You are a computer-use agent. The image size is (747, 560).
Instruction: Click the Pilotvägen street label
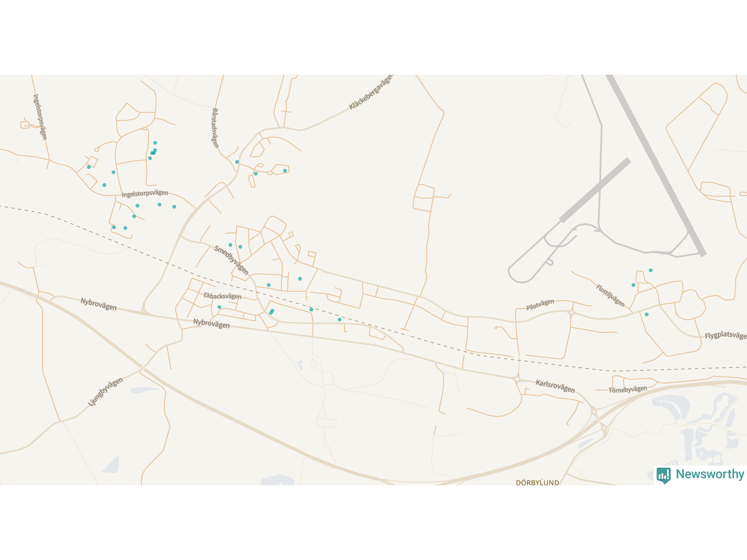540,304
